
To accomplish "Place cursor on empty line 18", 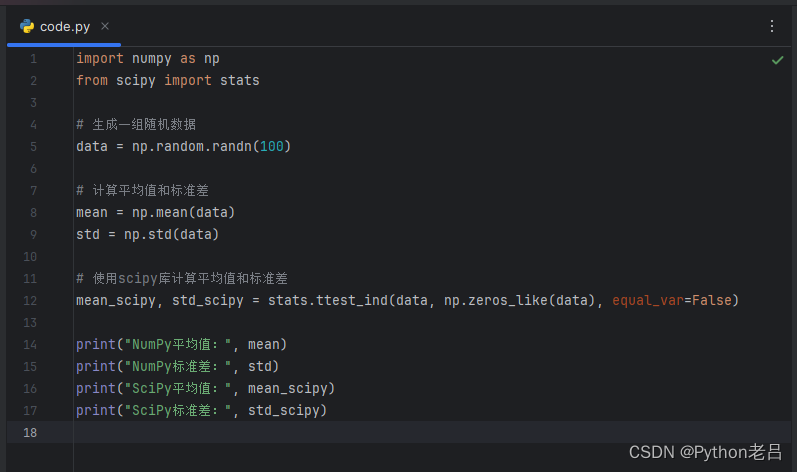I will [x=432, y=432].
